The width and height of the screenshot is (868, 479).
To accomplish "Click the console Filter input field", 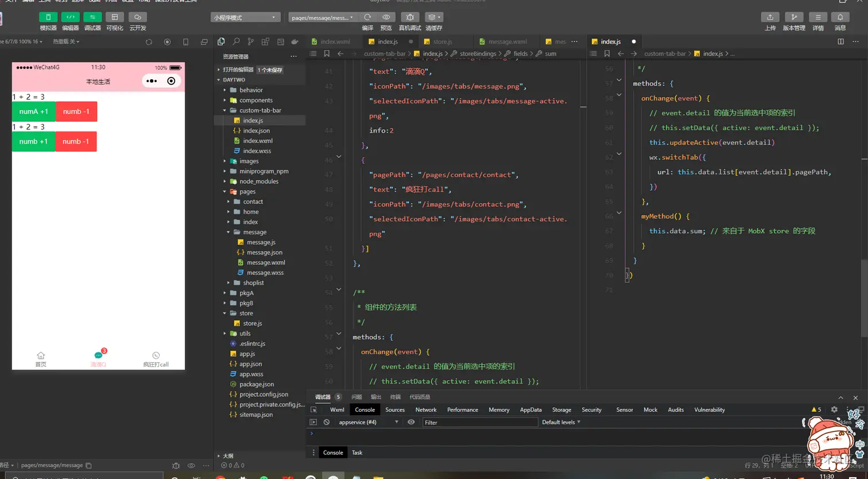I will [479, 422].
